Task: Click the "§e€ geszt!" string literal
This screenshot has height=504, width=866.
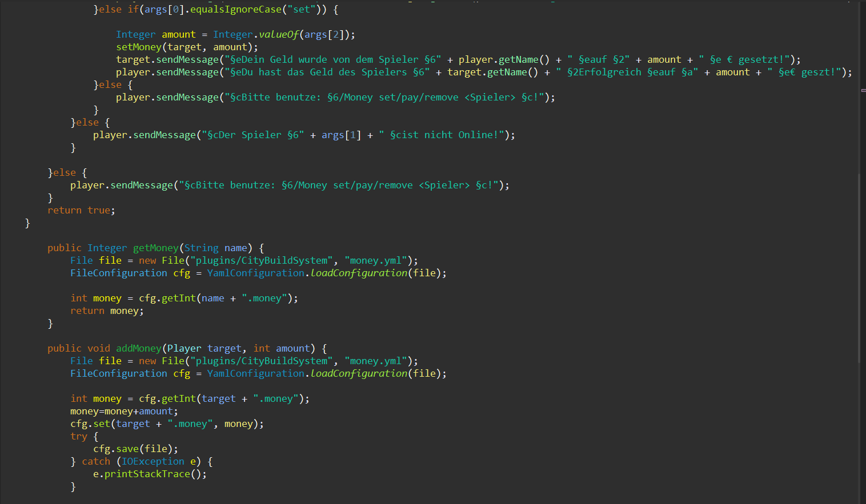Action: (x=804, y=72)
